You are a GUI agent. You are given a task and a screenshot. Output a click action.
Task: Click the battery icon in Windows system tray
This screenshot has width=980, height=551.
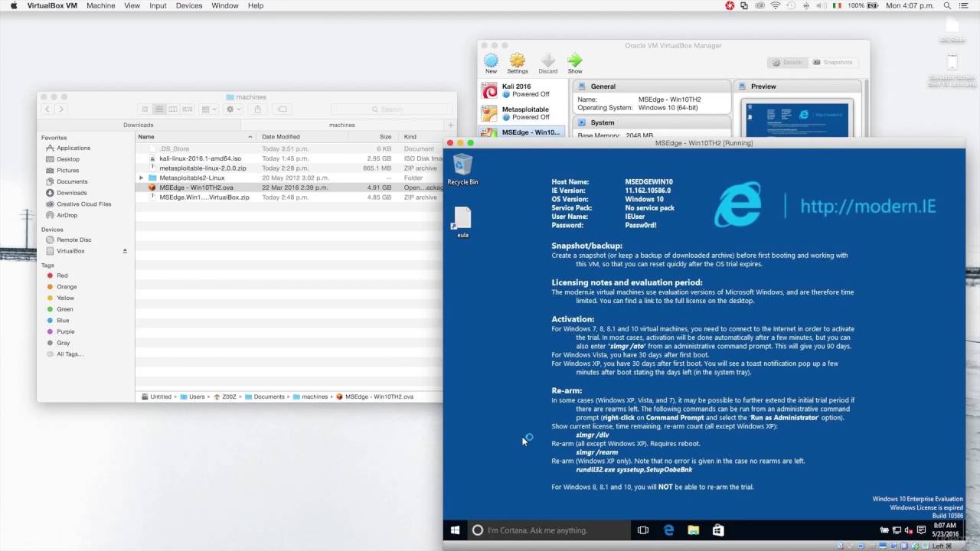(x=885, y=530)
